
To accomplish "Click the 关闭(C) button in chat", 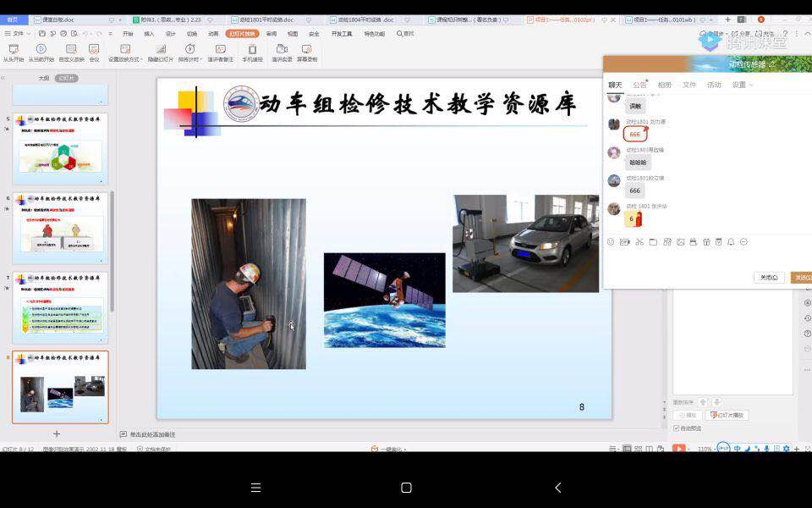I will coord(768,278).
